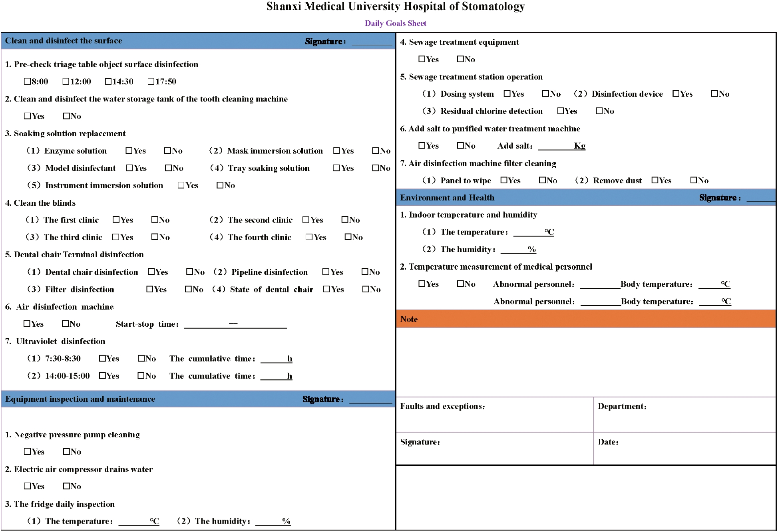Click the Date box
The image size is (780, 532).
pyautogui.click(x=684, y=449)
